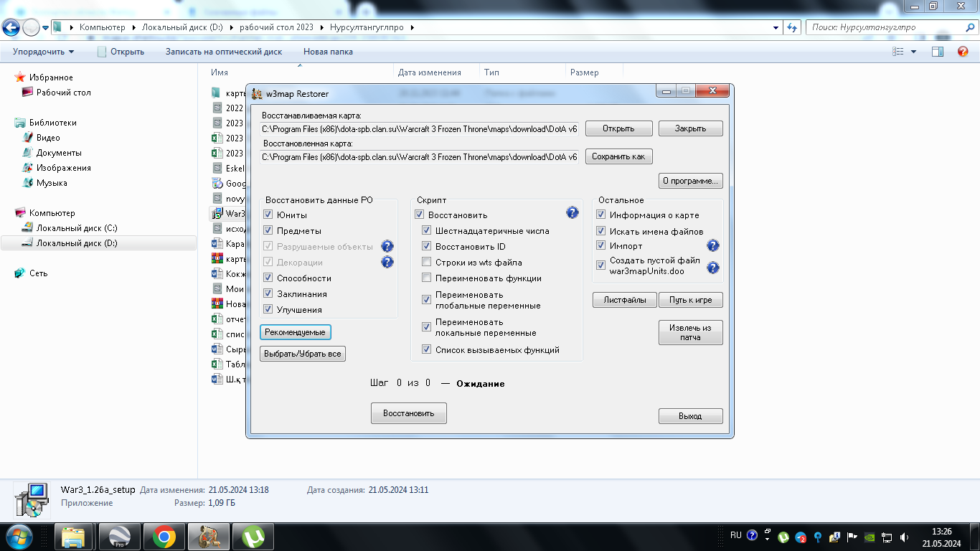Open the Упорядочить dropdown menu
The height and width of the screenshot is (551, 980).
tap(43, 52)
